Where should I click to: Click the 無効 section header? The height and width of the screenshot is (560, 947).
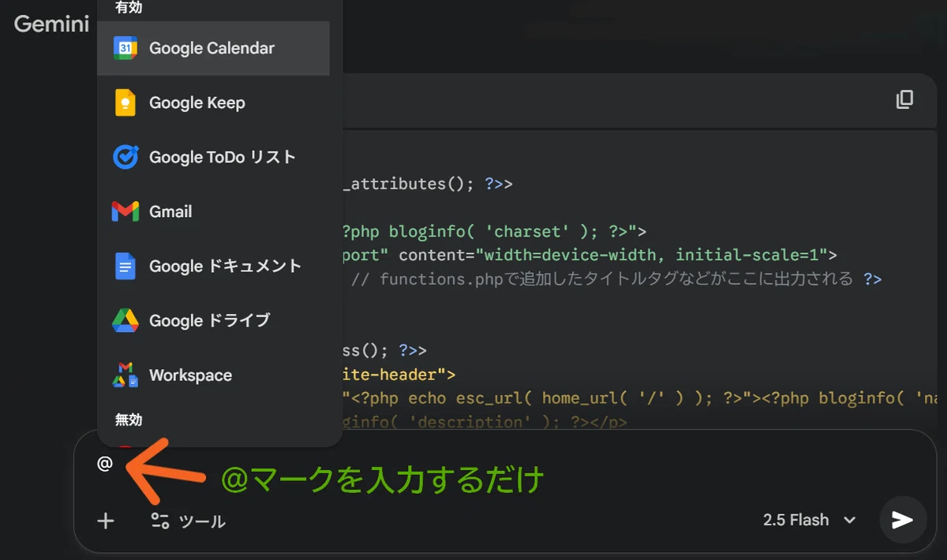tap(129, 420)
